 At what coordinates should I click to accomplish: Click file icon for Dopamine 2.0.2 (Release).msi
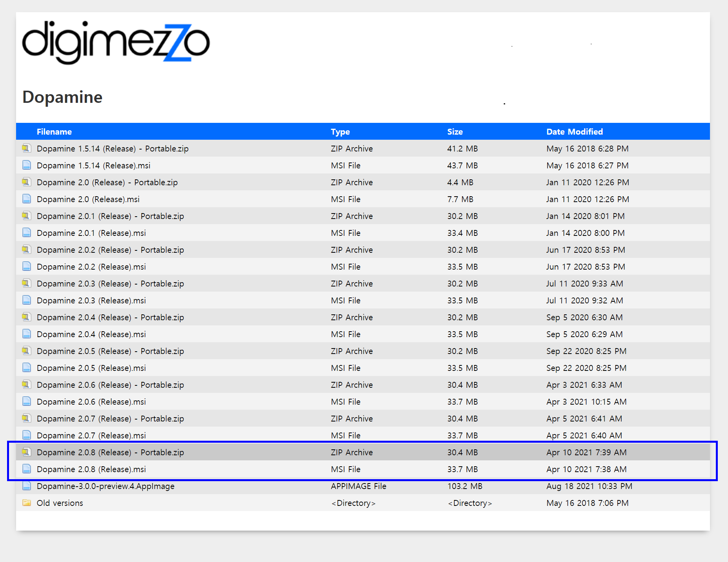[26, 266]
